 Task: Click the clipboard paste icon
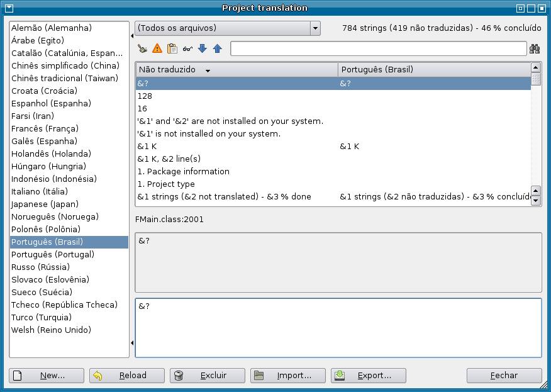172,48
